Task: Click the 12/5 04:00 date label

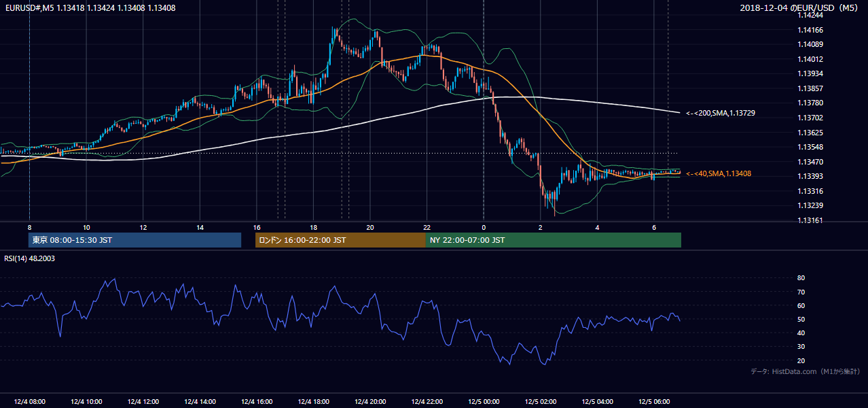Action: point(597,402)
